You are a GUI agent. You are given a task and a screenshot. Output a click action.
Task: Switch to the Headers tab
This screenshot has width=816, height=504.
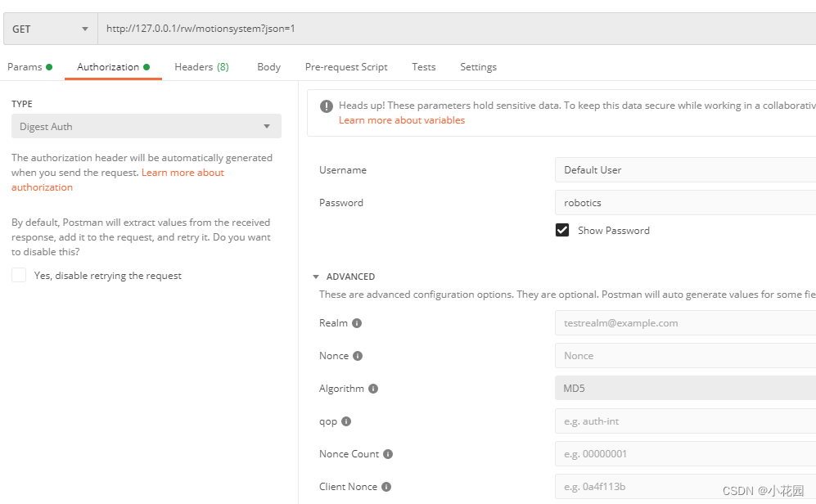click(201, 67)
